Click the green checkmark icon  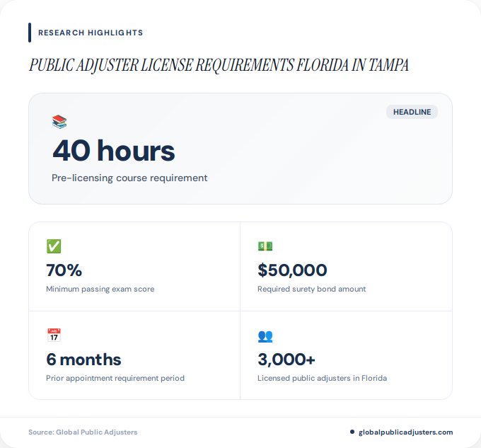54,246
